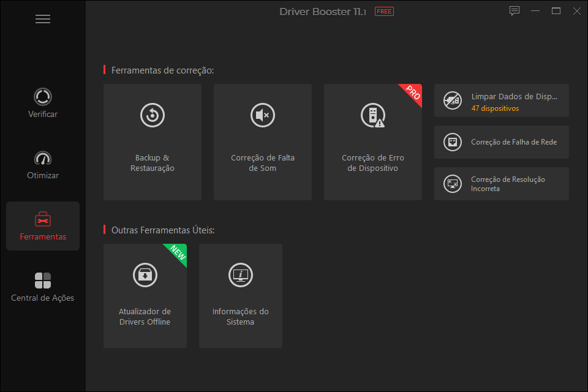Open the feedback speech bubble icon
The height and width of the screenshot is (392, 588).
[514, 11]
